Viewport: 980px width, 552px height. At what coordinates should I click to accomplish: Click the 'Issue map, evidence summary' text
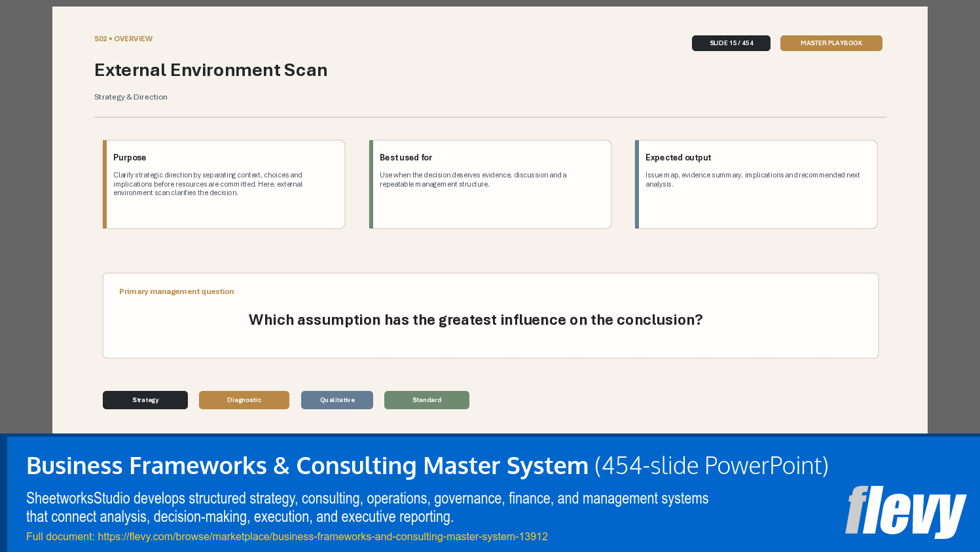coord(753,179)
